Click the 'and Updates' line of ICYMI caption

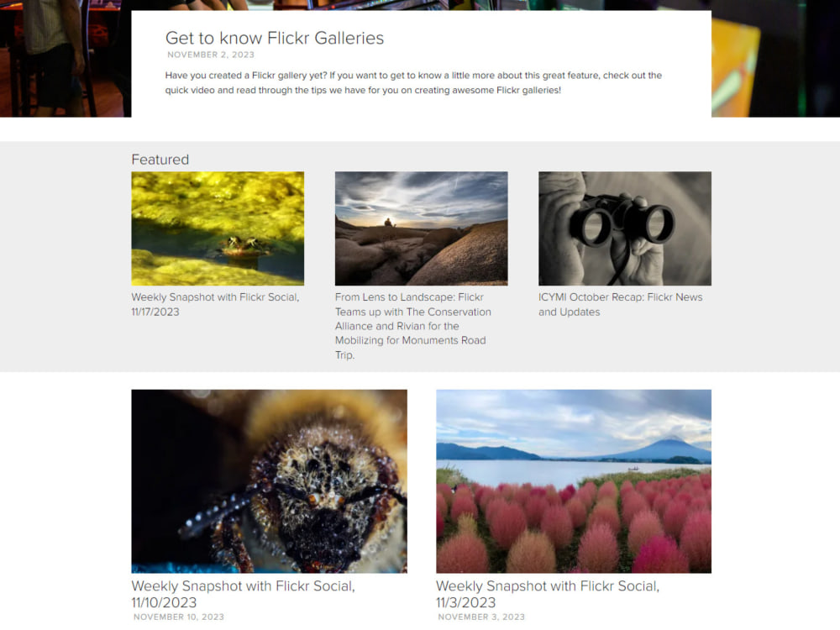[569, 312]
